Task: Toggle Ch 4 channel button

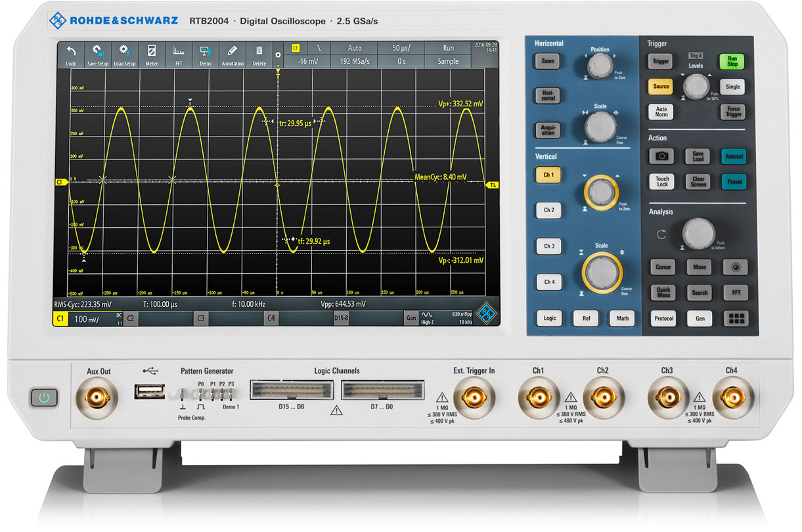Action: pyautogui.click(x=549, y=282)
